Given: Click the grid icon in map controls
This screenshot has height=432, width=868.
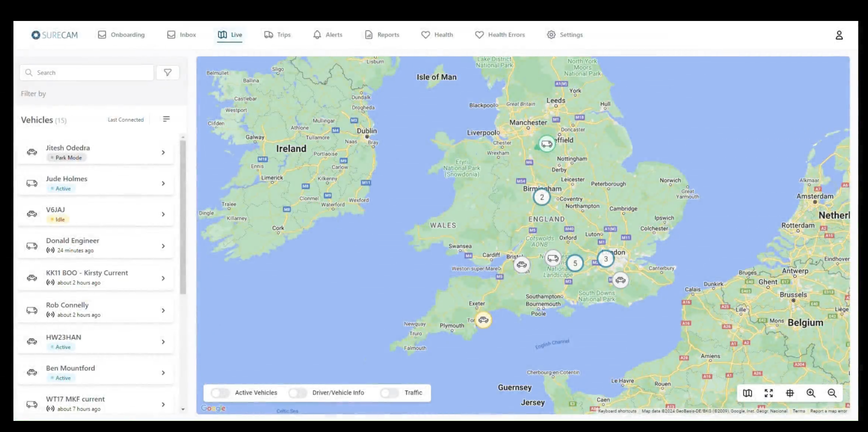Looking at the screenshot, I should (x=790, y=393).
